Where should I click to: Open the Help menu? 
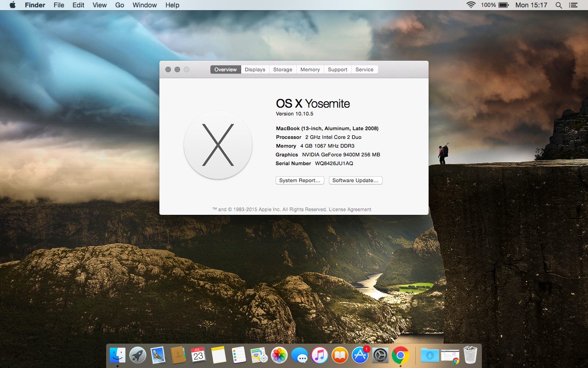172,5
